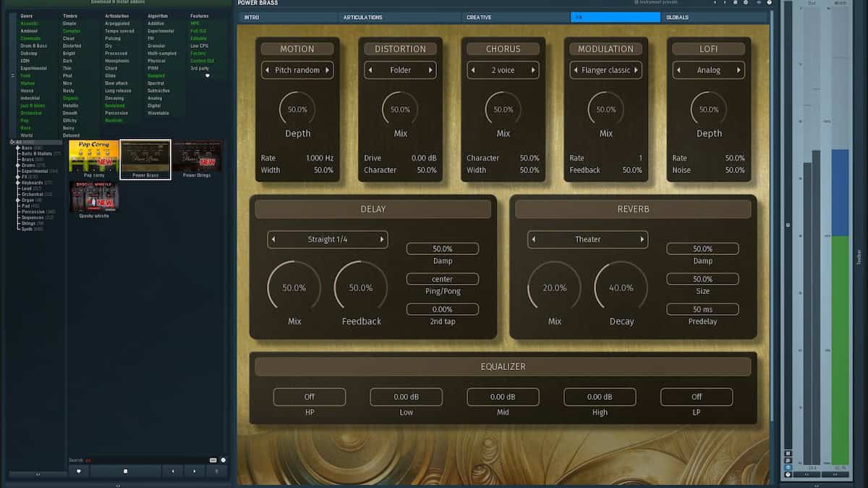868x488 pixels.
Task: Click the heart icon under Features column
Action: pyautogui.click(x=208, y=75)
